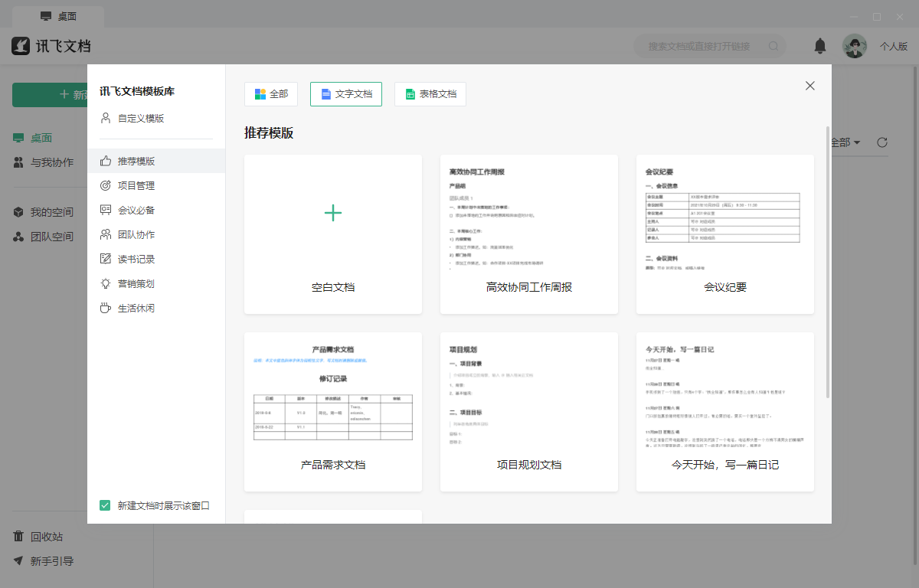This screenshot has width=919, height=588.
Task: Select the 项目管理 target icon
Action: point(106,186)
